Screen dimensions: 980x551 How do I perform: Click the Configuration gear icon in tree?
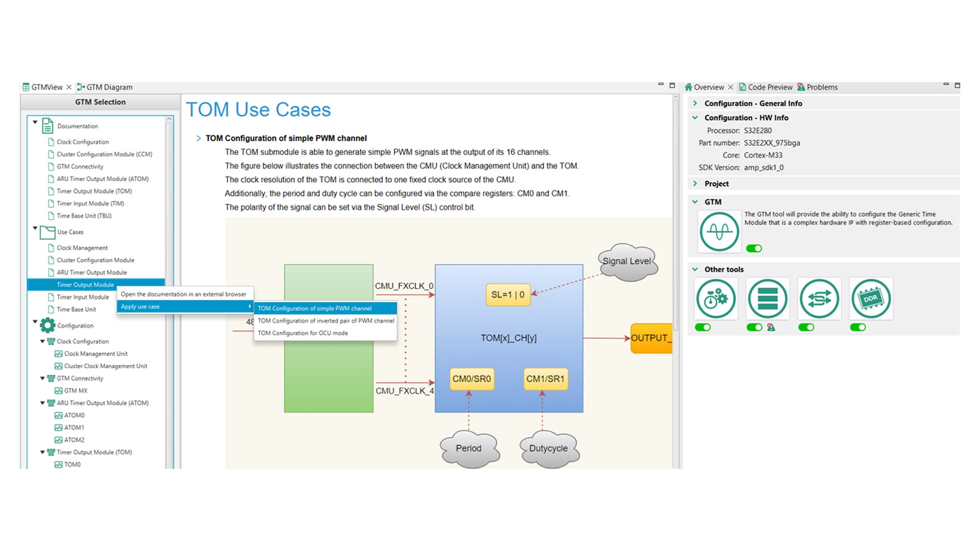tap(47, 326)
